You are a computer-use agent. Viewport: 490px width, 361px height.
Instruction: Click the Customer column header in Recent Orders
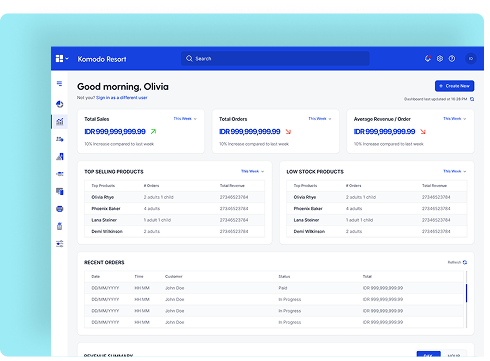point(174,276)
